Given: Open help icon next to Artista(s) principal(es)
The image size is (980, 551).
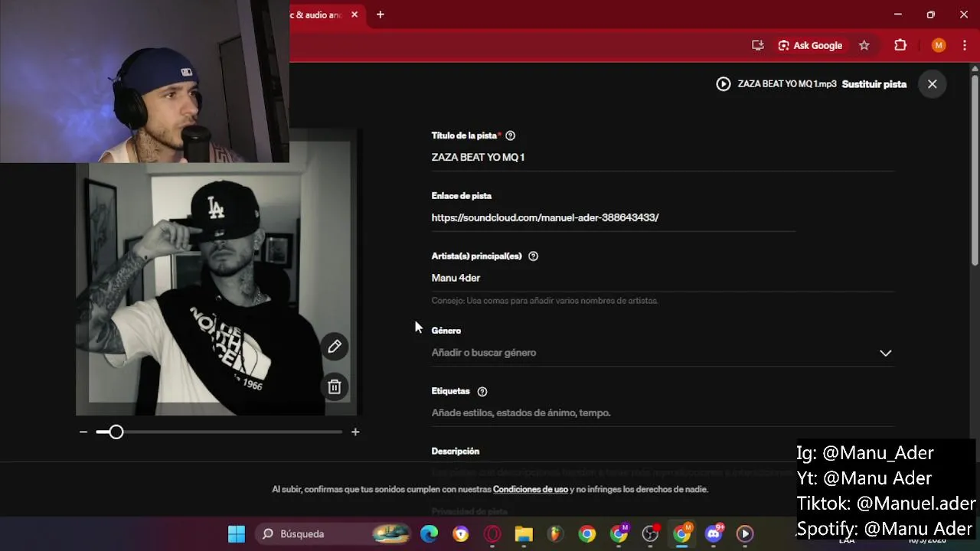Looking at the screenshot, I should pos(533,256).
